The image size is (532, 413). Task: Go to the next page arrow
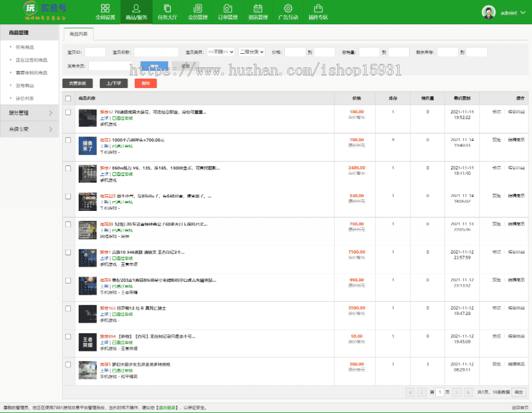(457, 392)
